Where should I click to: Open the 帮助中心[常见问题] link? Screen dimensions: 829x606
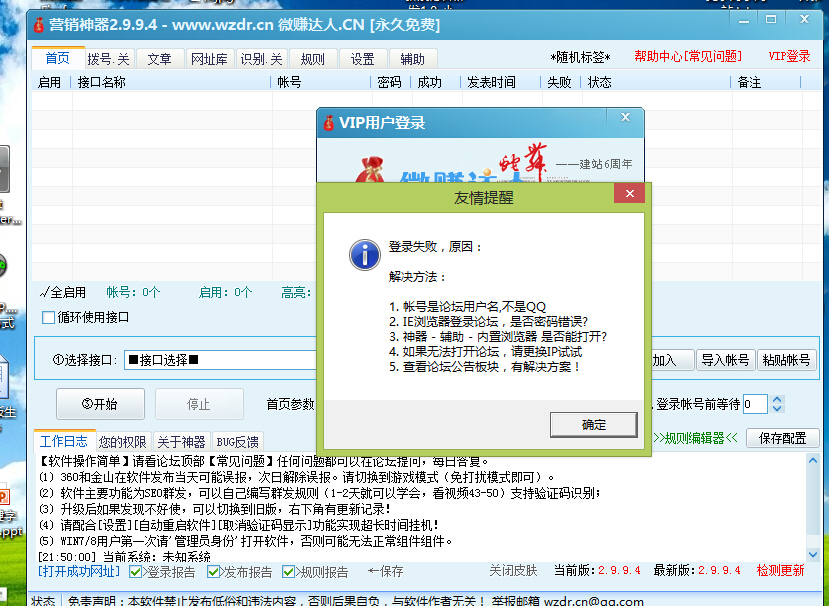tap(687, 57)
